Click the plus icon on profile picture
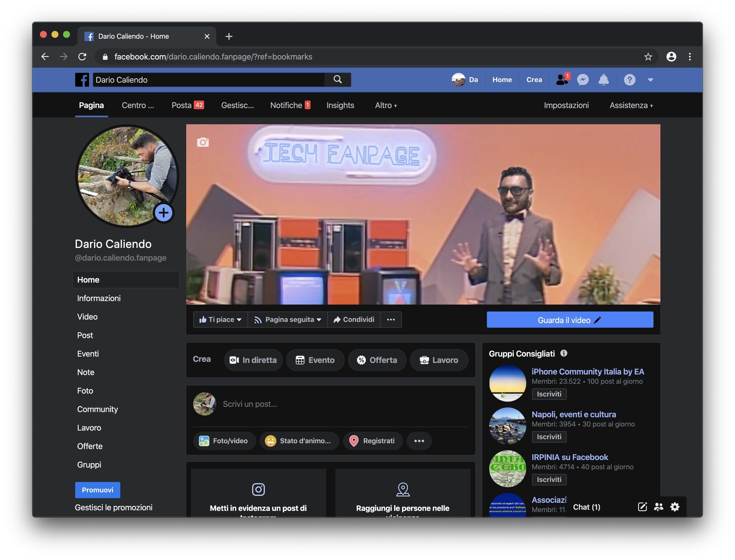735x560 pixels. [x=164, y=213]
